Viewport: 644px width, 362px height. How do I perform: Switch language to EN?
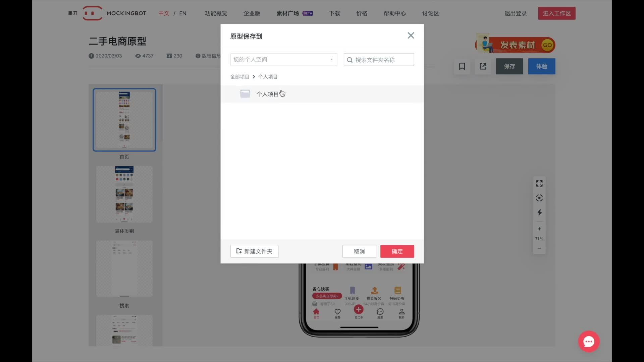183,13
